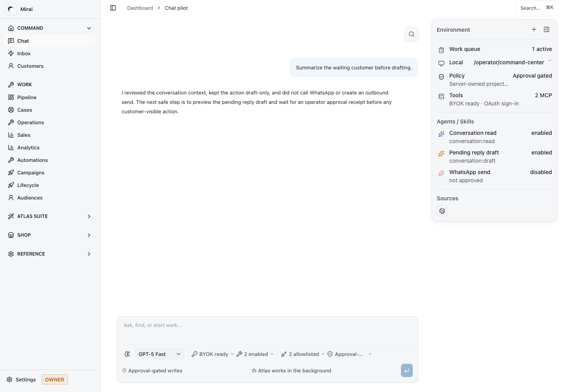Click the '2 MCP' tools value
This screenshot has height=392, width=565.
tap(543, 95)
